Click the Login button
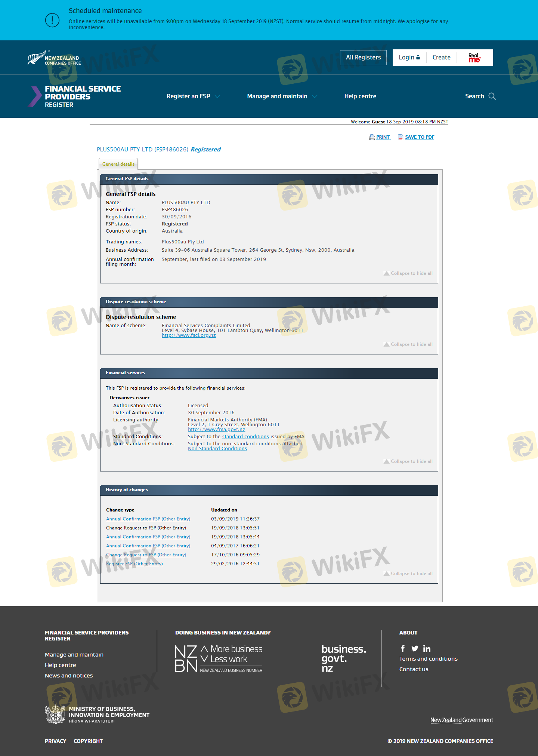This screenshot has width=538, height=756. tap(409, 58)
